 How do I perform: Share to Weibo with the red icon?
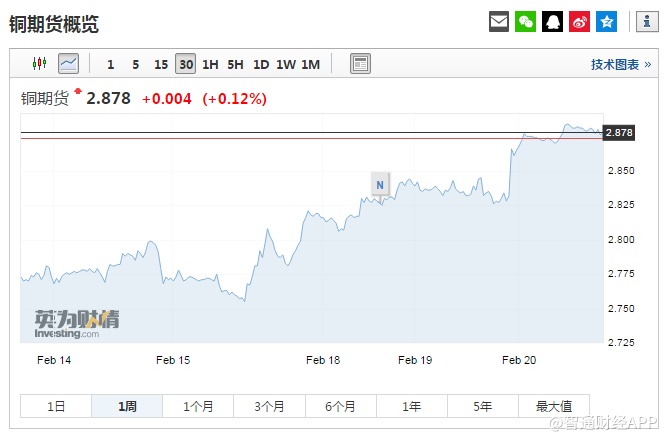click(x=580, y=21)
